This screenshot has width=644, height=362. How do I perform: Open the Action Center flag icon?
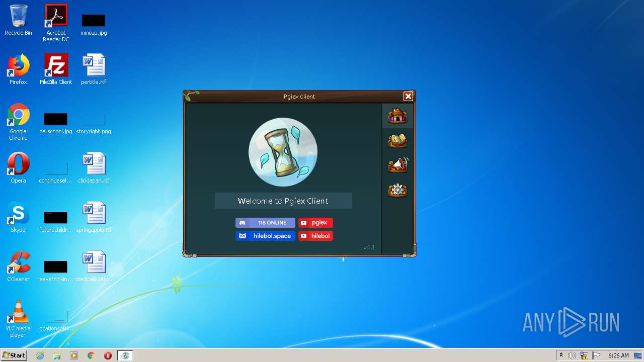click(x=596, y=355)
